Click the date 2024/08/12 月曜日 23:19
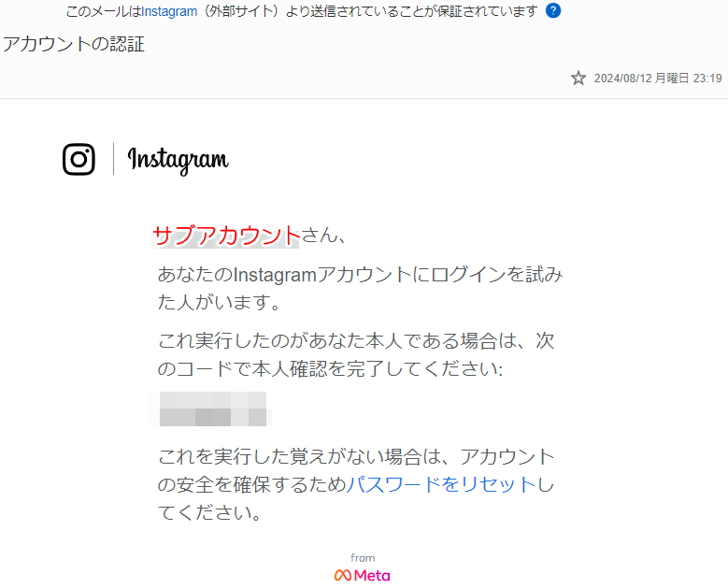Viewport: 728px width, 588px height. tap(658, 78)
